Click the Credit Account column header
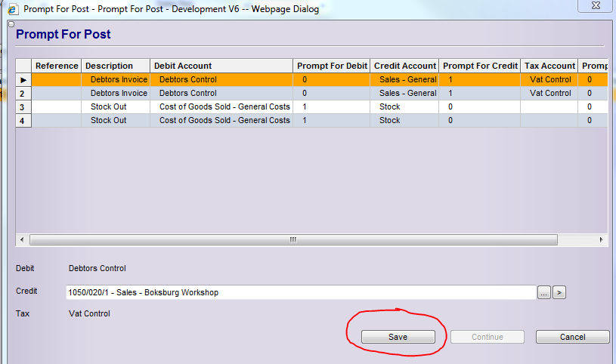 tap(404, 66)
